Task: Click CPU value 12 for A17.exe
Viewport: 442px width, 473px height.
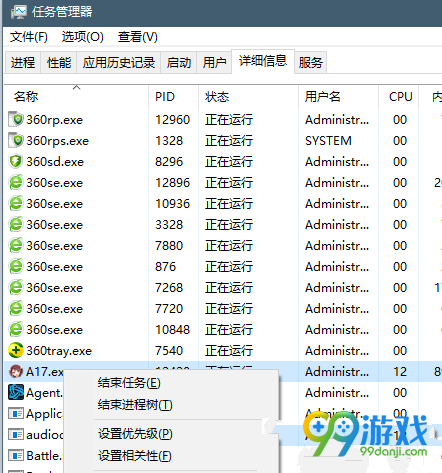Action: tap(400, 372)
